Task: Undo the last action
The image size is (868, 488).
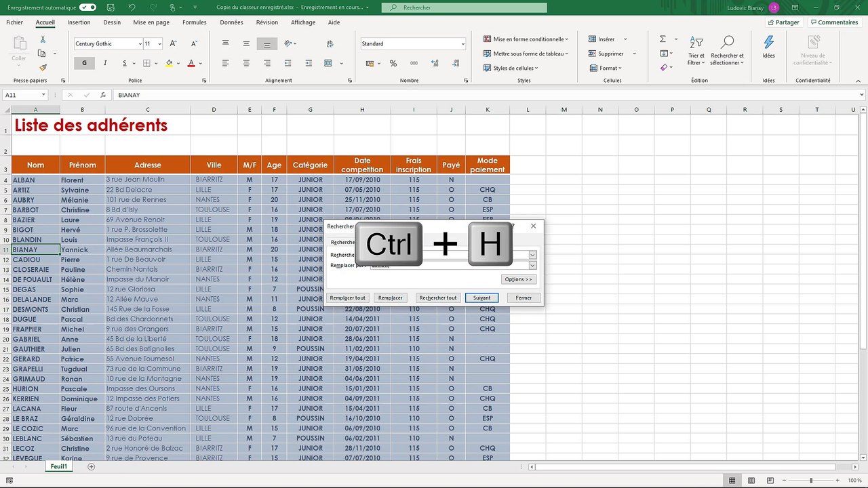Action: 132,7
